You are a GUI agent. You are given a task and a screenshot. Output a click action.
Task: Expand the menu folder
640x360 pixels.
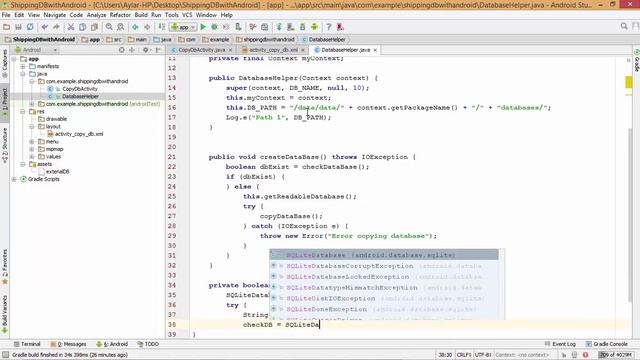[32, 141]
